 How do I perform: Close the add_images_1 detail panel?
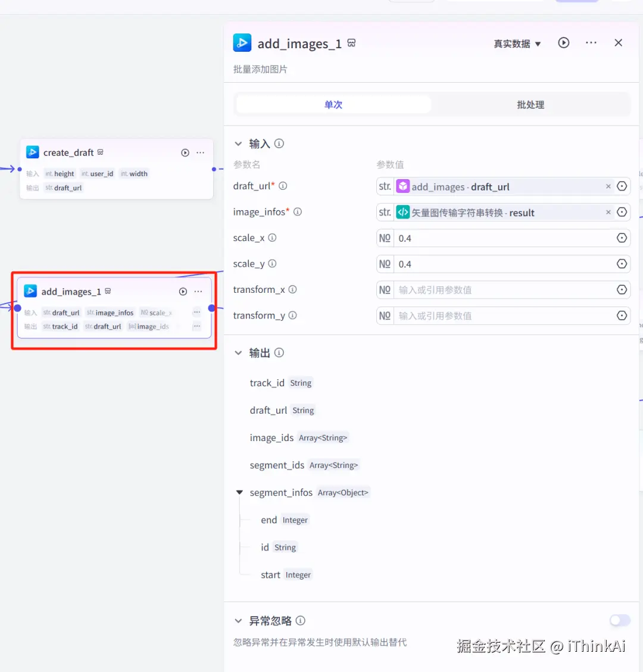coord(618,42)
